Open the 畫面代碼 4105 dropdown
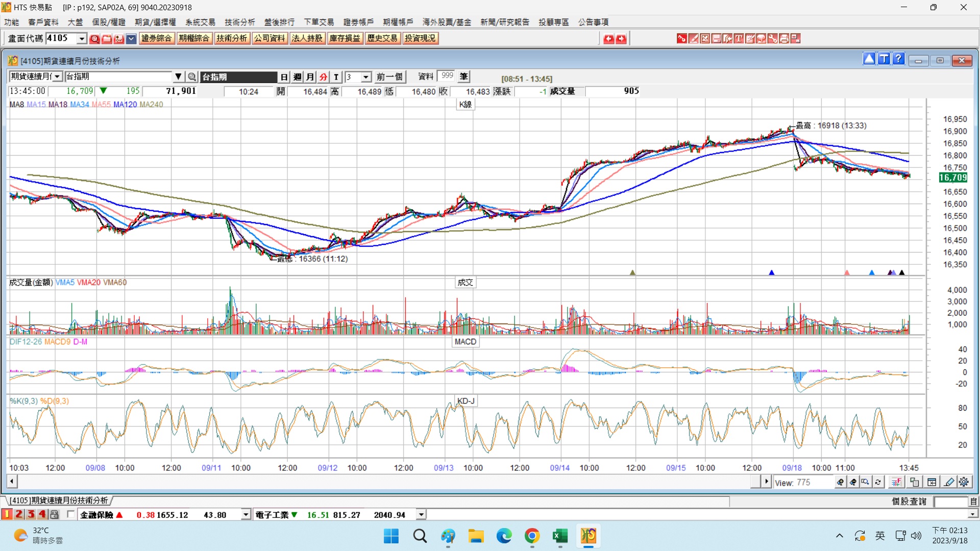Viewport: 980px width, 551px height. coord(82,39)
